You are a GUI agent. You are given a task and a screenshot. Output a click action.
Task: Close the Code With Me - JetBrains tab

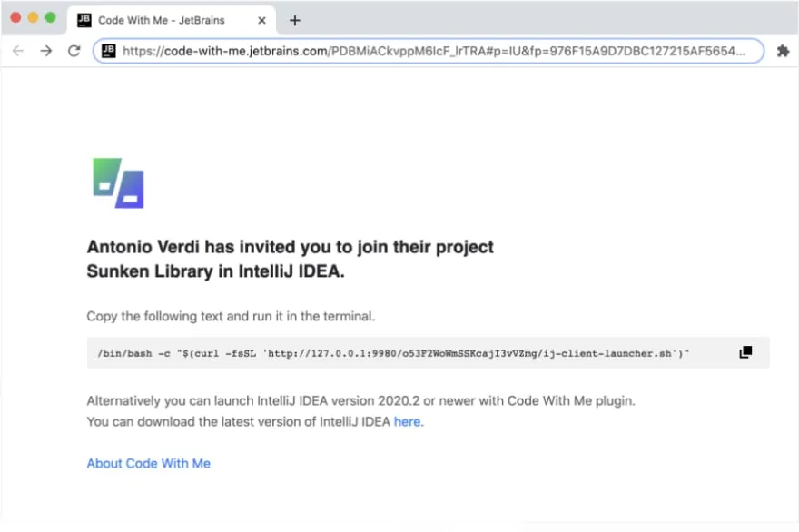click(261, 20)
